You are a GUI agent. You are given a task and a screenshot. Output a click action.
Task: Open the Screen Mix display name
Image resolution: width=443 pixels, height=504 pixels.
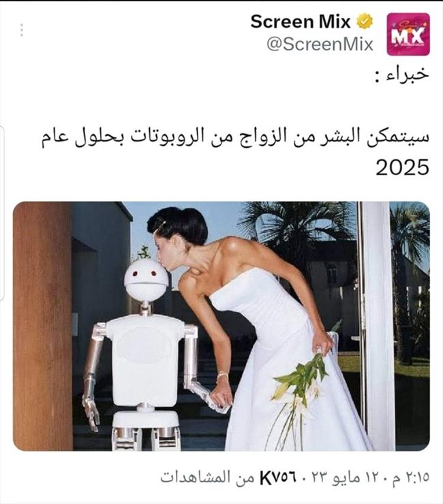coord(300,22)
